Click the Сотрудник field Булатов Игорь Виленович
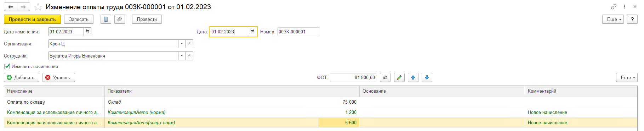The image size is (644, 131). click(113, 56)
